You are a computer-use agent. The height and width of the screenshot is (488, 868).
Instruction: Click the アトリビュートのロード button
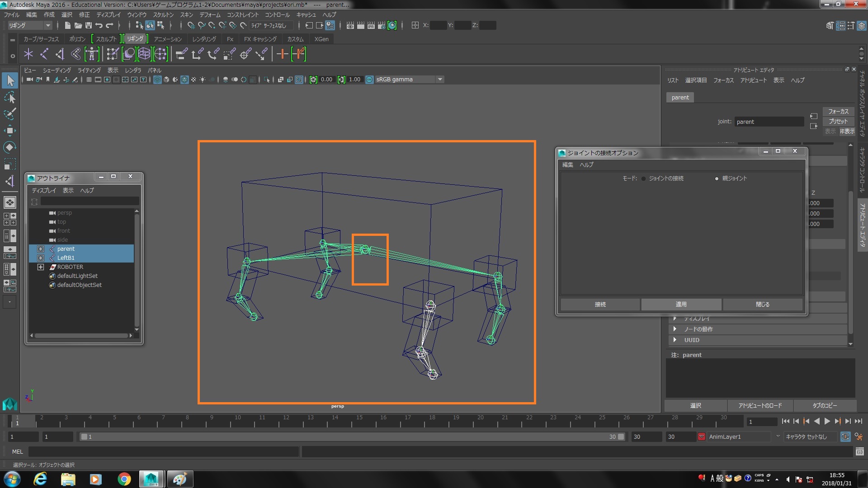[x=760, y=406]
